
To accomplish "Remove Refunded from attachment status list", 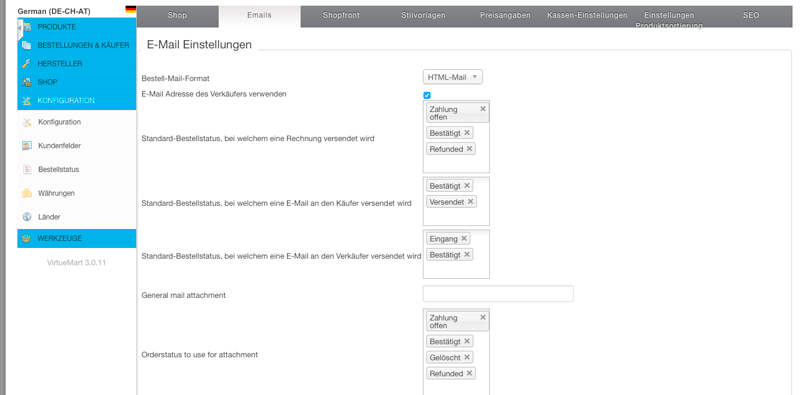I will (469, 373).
